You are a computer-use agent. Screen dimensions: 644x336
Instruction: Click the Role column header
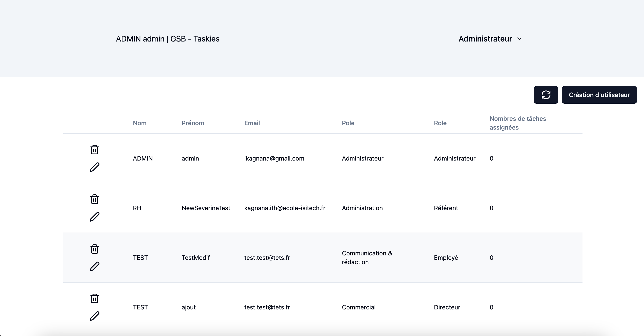[x=440, y=123]
